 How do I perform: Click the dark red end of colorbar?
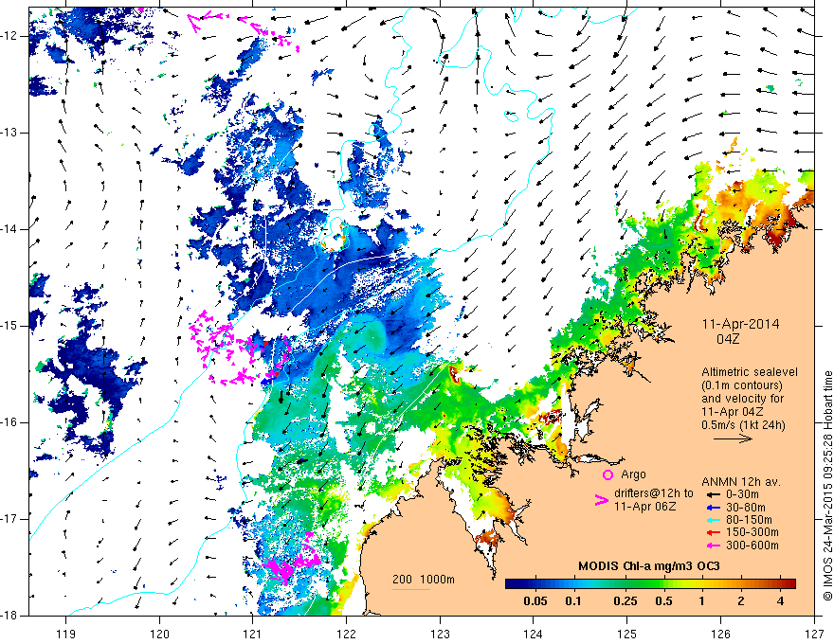(x=790, y=584)
